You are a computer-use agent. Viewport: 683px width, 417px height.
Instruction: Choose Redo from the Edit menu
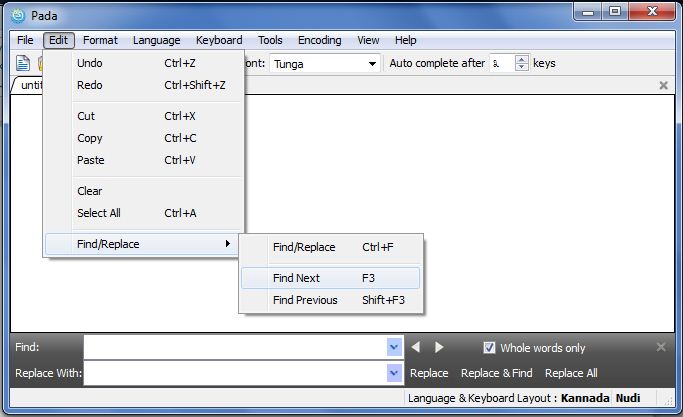coord(144,85)
